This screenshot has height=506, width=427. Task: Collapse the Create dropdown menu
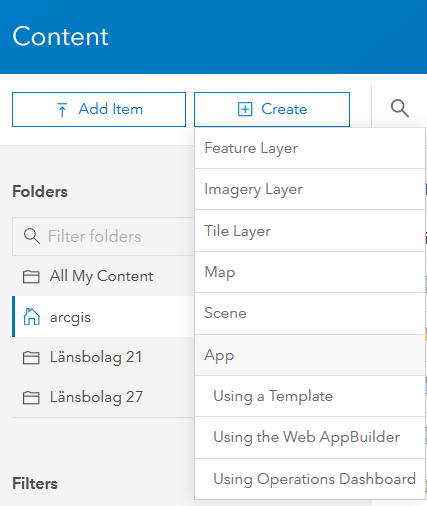coord(272,109)
